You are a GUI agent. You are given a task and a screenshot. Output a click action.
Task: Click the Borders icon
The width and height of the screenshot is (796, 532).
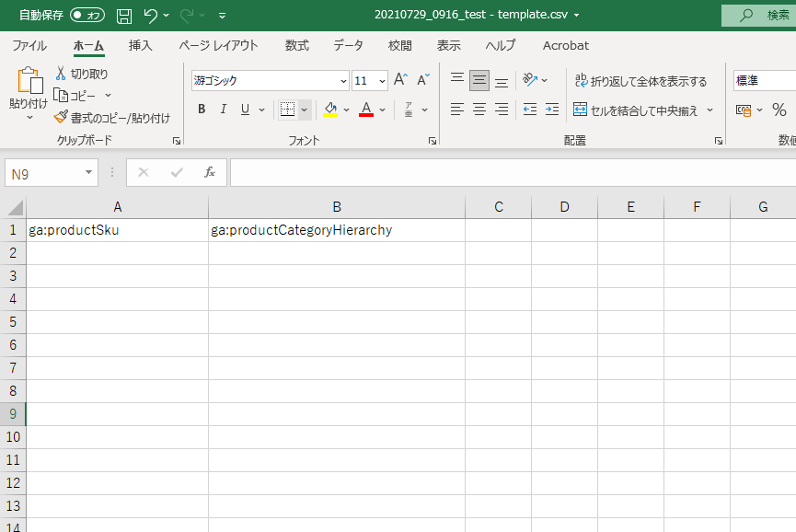tap(287, 110)
